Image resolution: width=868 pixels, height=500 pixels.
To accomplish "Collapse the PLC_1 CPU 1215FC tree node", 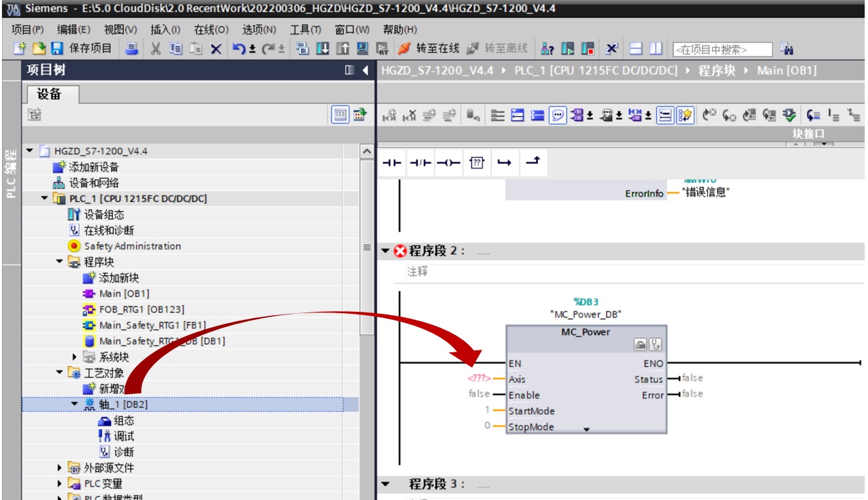I will (x=45, y=199).
